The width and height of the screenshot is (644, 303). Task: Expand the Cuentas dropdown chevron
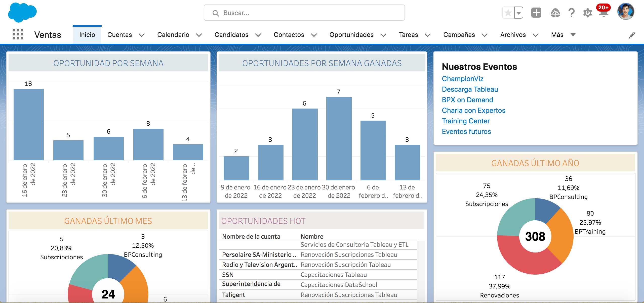142,35
